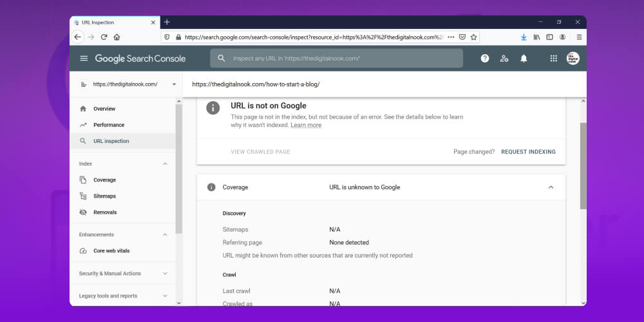644x322 pixels.
Task: Collapse the Coverage details panel
Action: coord(551,187)
